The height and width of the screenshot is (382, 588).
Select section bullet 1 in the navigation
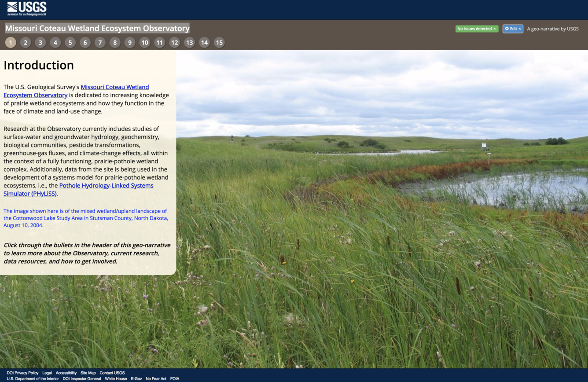[x=11, y=43]
